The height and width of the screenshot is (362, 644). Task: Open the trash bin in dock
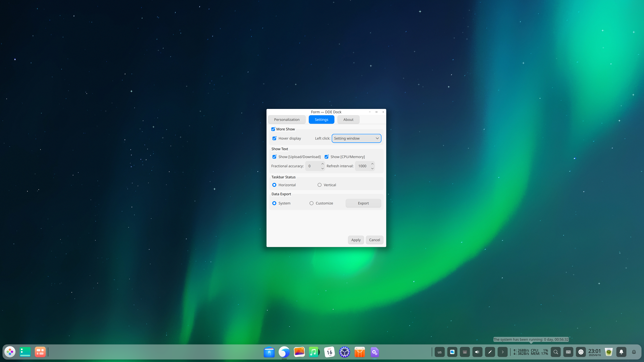[x=608, y=352]
